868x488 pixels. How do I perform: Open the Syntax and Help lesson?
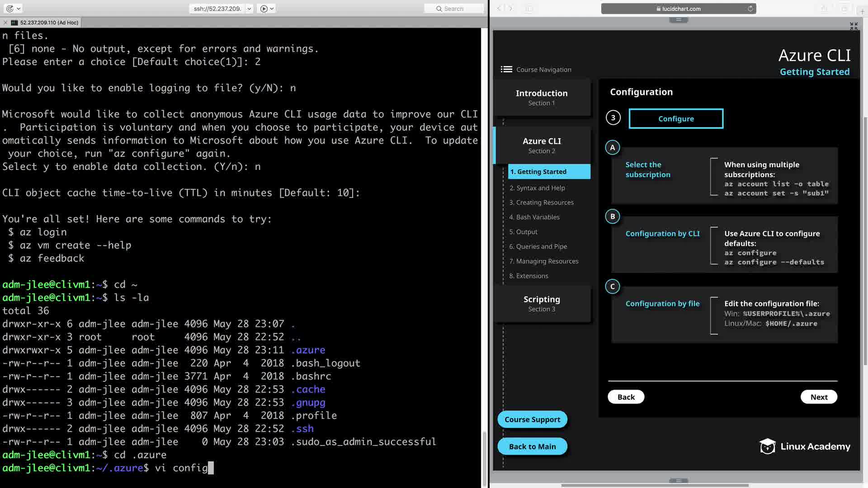537,188
